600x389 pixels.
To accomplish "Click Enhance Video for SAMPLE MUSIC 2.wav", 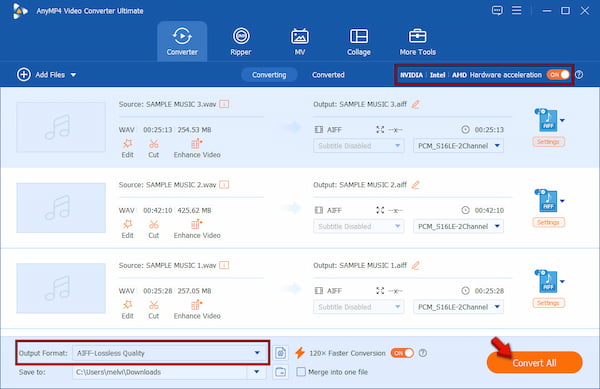I will (x=197, y=229).
